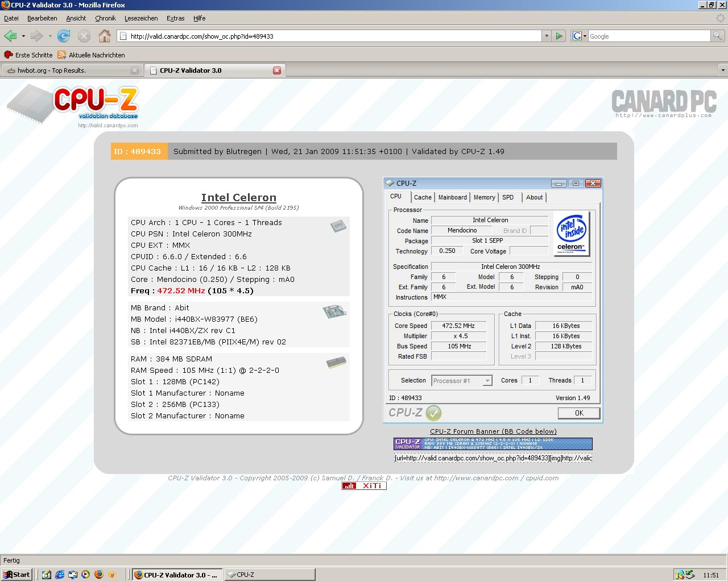Open the Lesezeichen menu
Viewport: 728px width, 582px height.
(x=141, y=18)
